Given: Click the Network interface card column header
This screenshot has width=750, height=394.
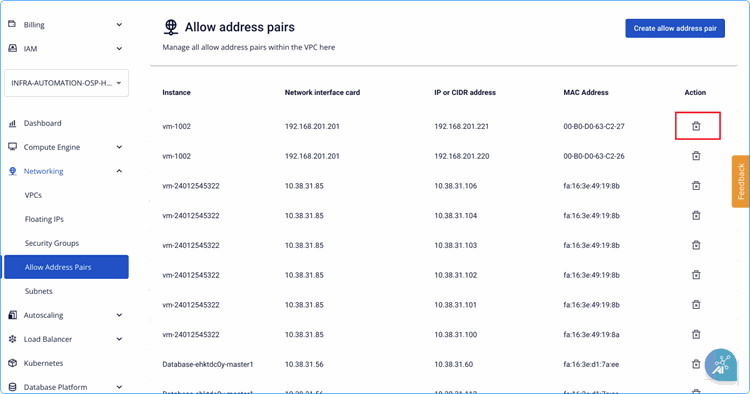Looking at the screenshot, I should pyautogui.click(x=322, y=93).
